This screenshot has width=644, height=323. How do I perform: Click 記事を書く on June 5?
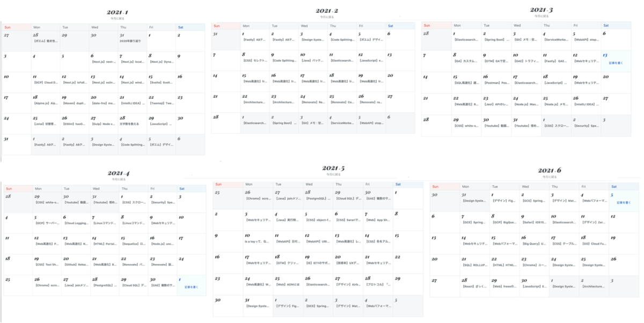624,202
